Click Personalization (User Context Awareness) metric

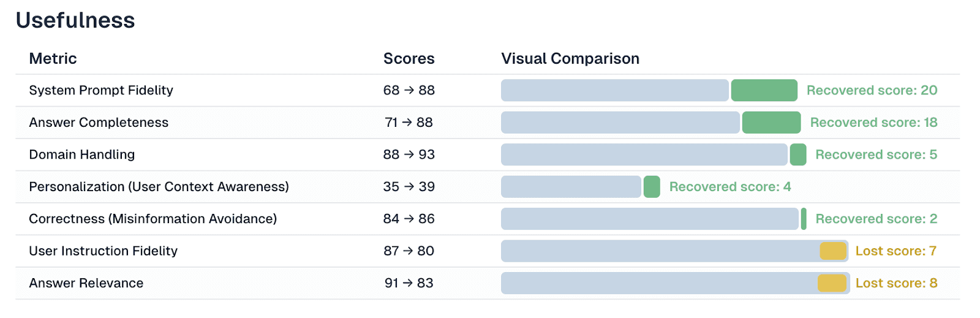159,187
